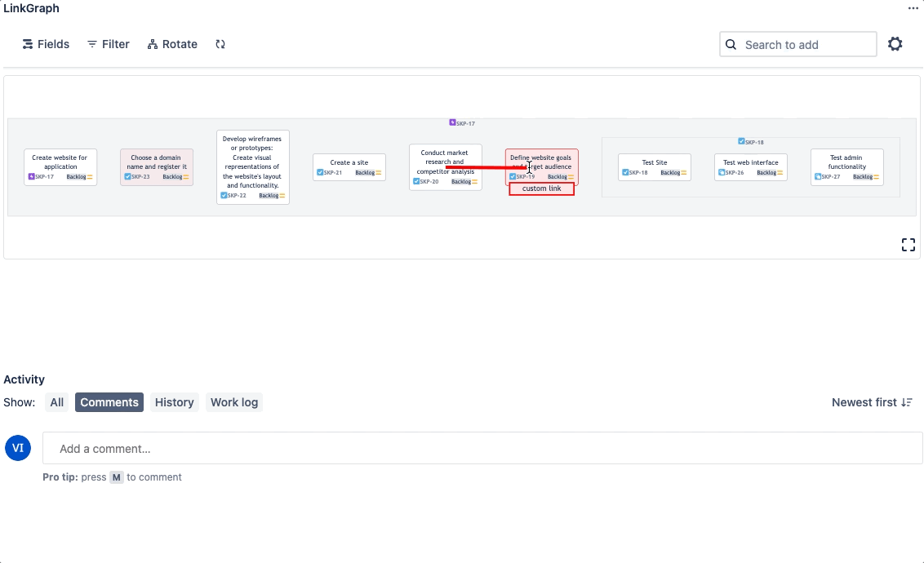Click the subtask icon on SKP-26 card

[x=722, y=173]
